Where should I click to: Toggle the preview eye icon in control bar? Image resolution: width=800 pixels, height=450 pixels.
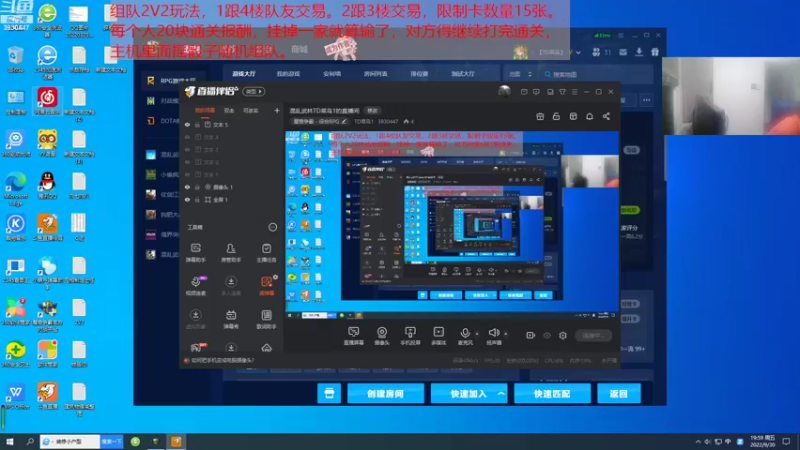click(x=547, y=335)
